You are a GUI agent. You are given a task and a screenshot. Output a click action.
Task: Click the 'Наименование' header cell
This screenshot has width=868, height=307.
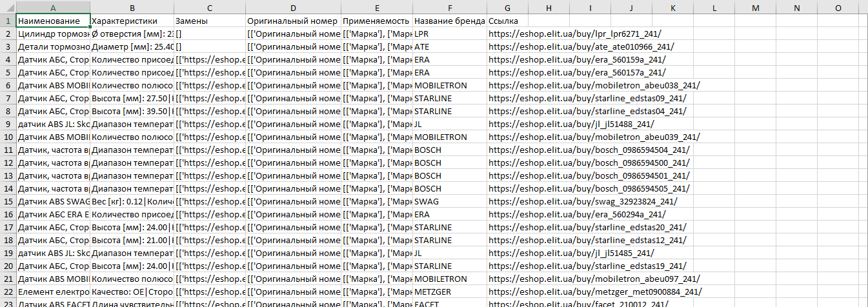pos(53,21)
